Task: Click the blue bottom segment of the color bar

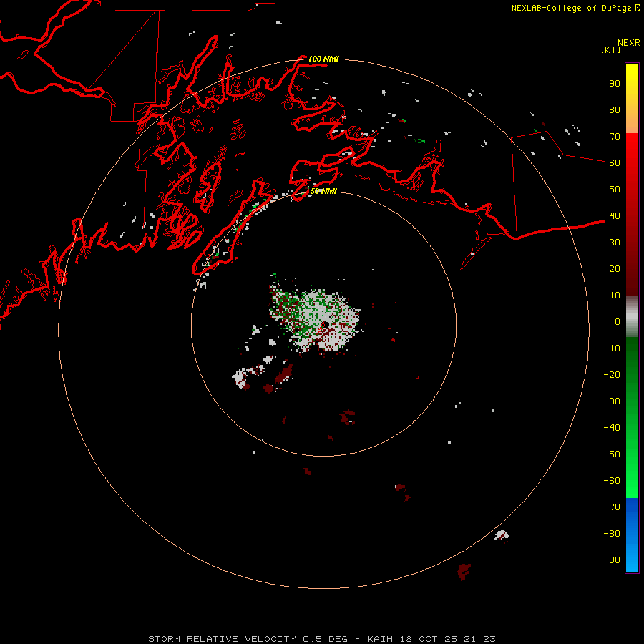Action: coord(632,535)
